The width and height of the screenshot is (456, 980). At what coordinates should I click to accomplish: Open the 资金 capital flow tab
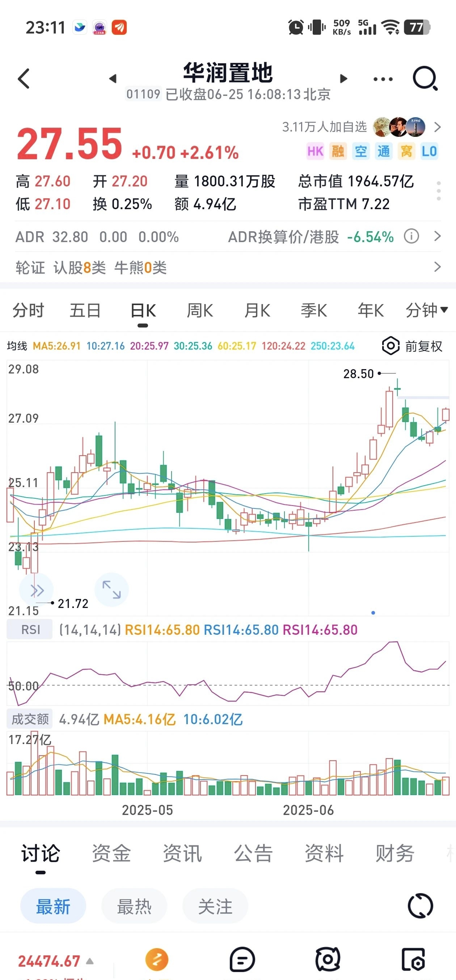[111, 853]
